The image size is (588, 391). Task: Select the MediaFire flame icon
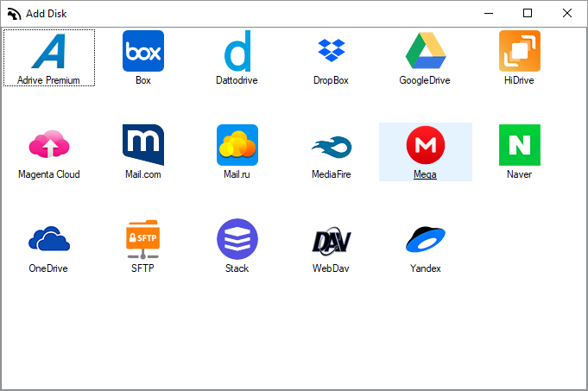pyautogui.click(x=332, y=147)
